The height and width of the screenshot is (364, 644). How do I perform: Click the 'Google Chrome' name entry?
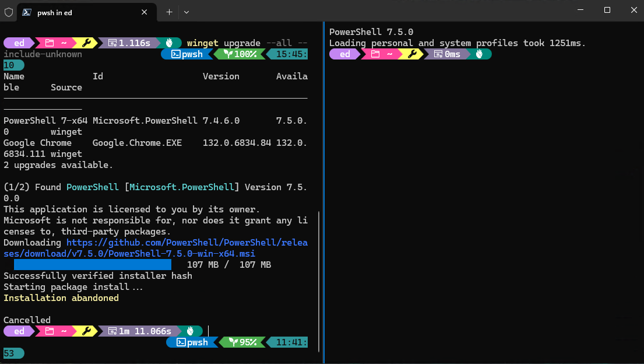click(x=37, y=143)
